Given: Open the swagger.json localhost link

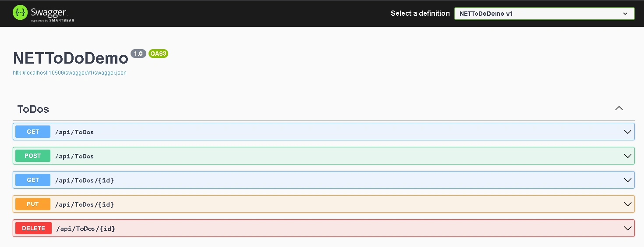Looking at the screenshot, I should (70, 73).
